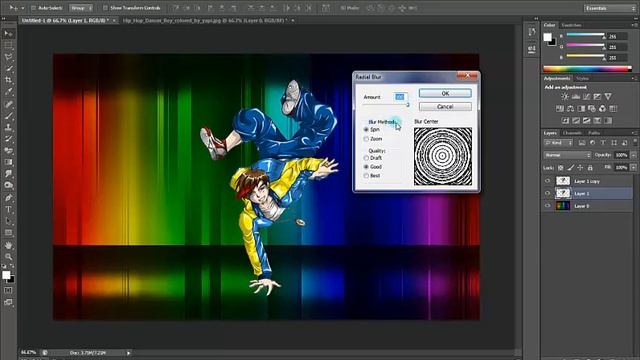The image size is (640, 360).
Task: Open the Essentials workspace dropdown
Action: (x=610, y=8)
